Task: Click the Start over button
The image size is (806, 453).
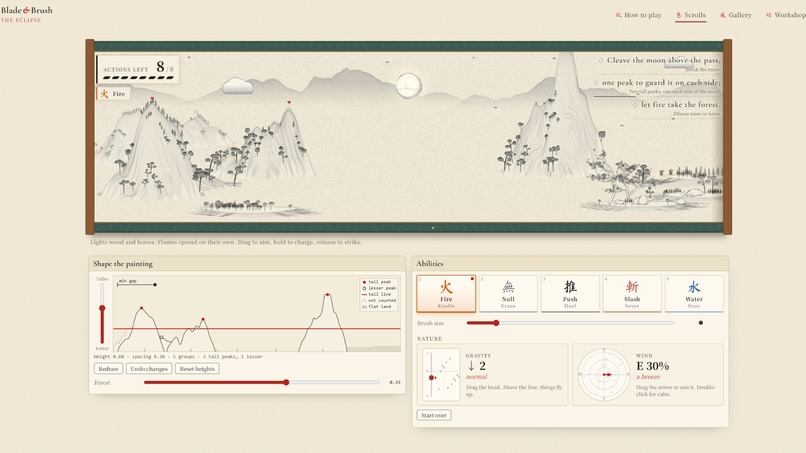Action: 434,415
